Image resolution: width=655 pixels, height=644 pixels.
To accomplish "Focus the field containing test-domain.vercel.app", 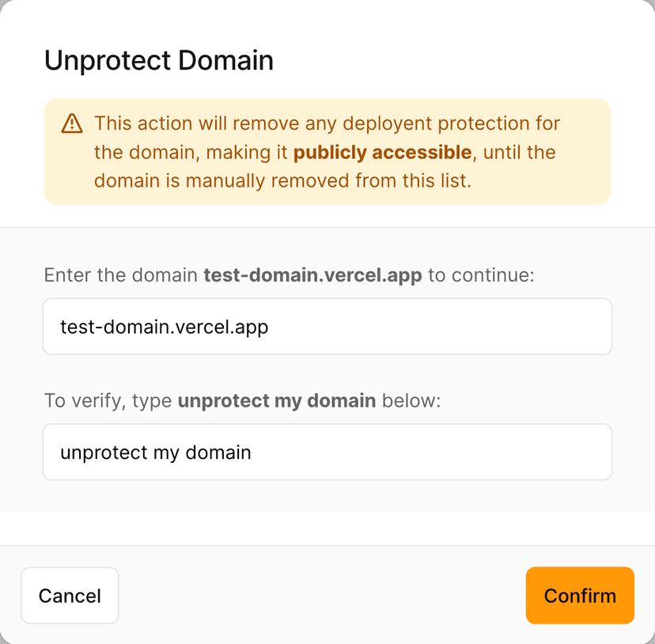I will [327, 326].
